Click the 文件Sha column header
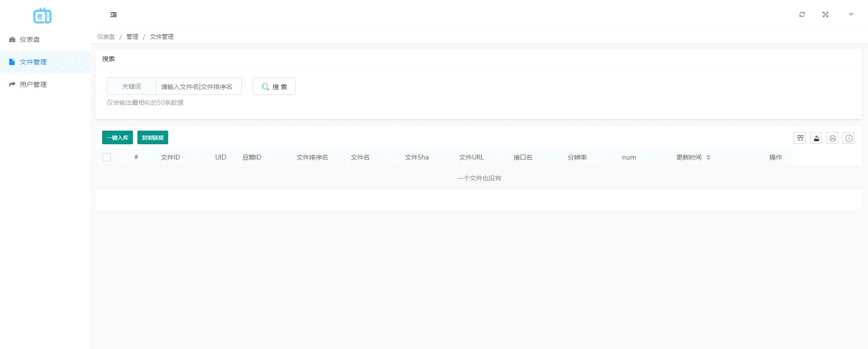 [417, 157]
